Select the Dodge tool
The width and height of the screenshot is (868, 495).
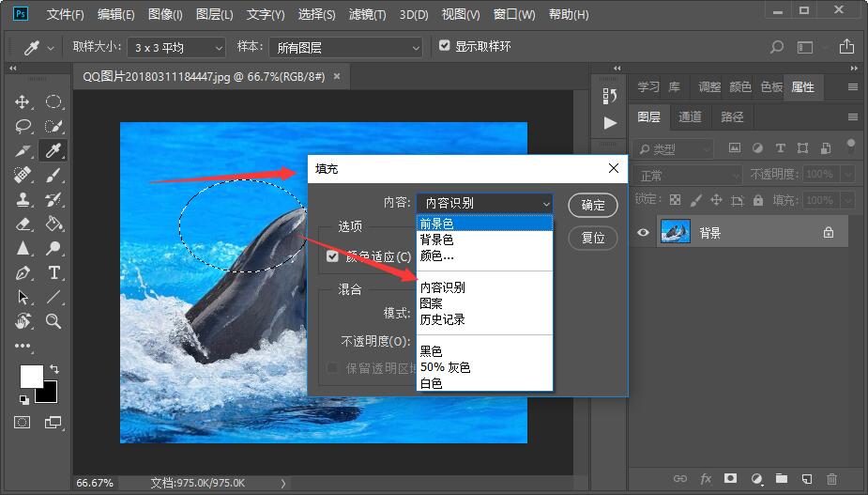point(53,248)
